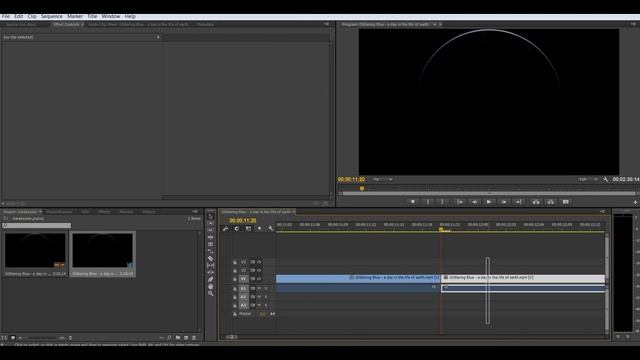
Task: Switch to the Media Browser tab
Action: click(x=59, y=212)
